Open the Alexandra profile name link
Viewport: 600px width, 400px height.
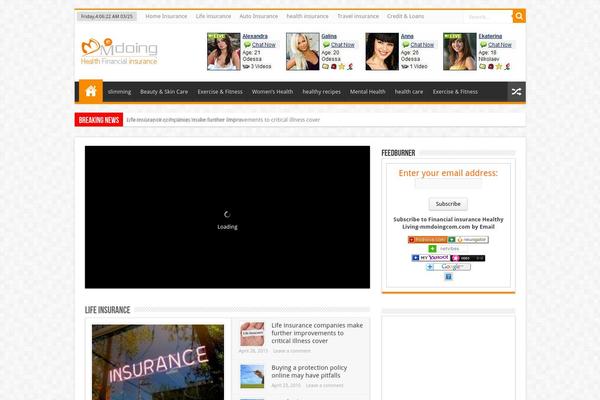point(255,36)
